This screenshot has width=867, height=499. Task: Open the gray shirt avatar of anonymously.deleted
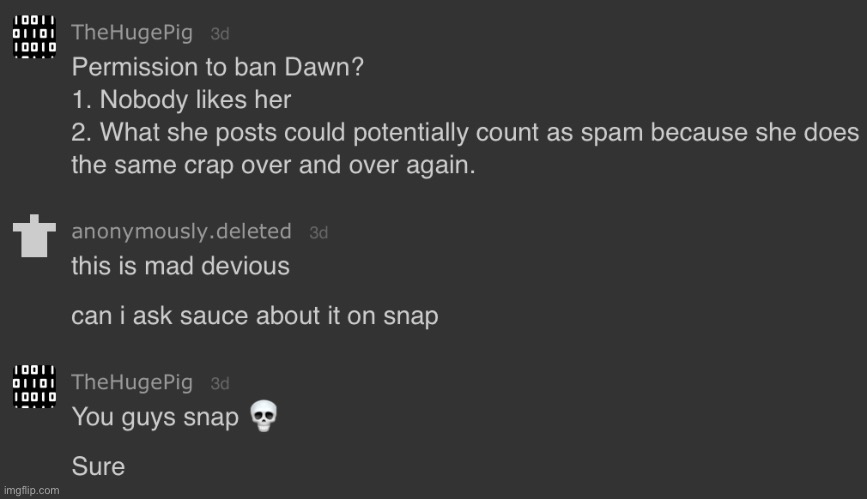coord(34,236)
